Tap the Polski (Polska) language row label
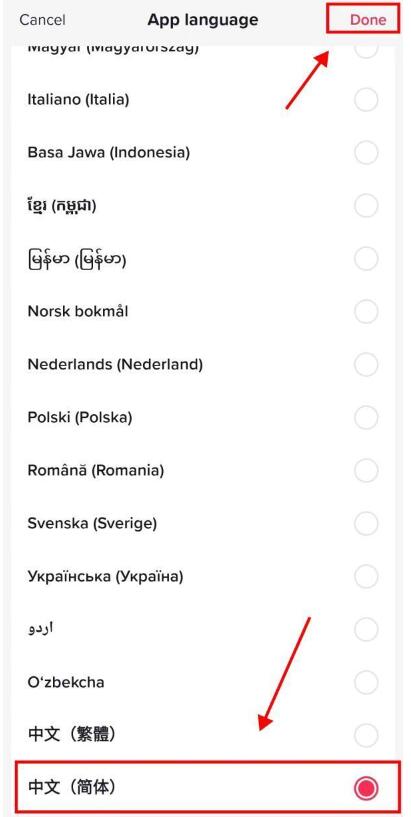411x817 pixels. pos(80,417)
